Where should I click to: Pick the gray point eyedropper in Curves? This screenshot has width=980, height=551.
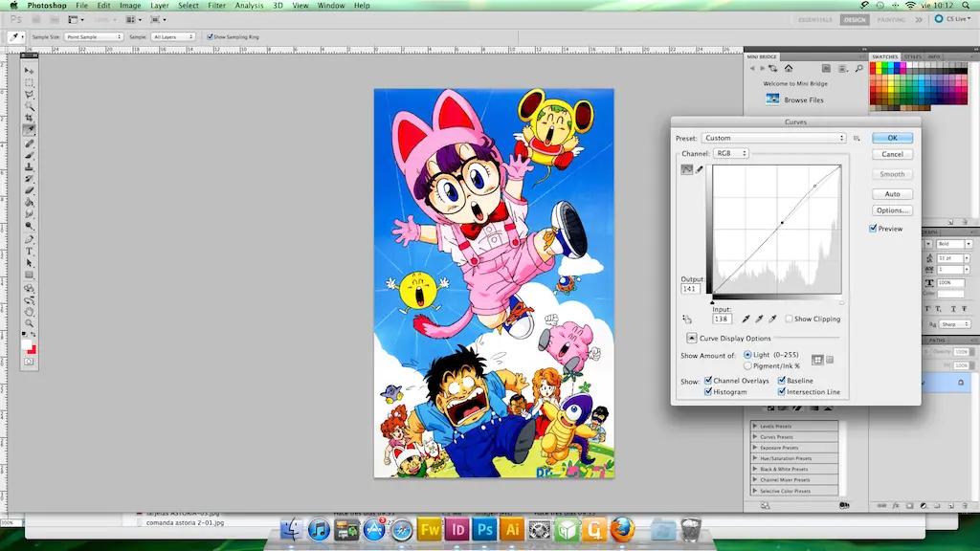759,320
